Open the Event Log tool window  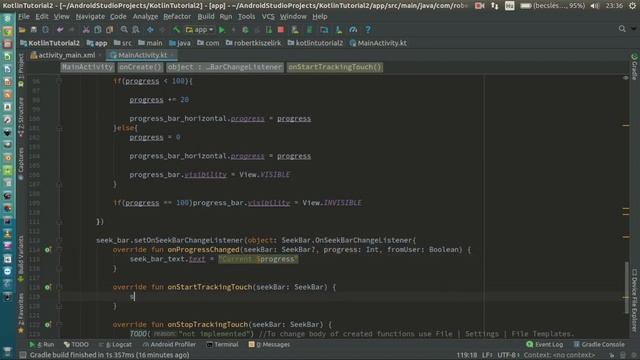(544, 344)
